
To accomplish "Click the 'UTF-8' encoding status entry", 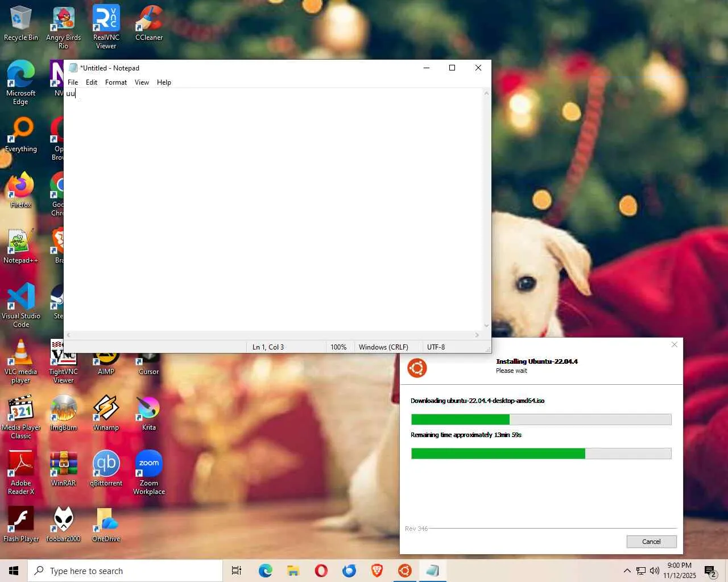I will pyautogui.click(x=436, y=347).
